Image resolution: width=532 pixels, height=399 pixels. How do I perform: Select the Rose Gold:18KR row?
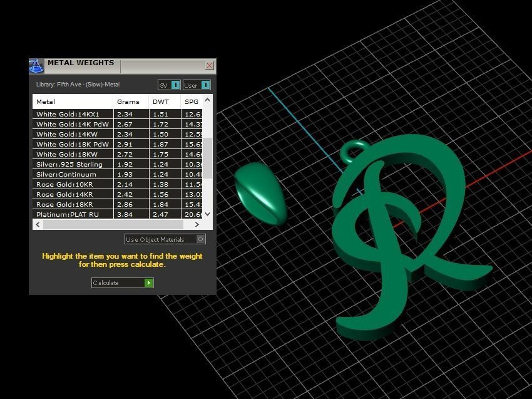118,204
